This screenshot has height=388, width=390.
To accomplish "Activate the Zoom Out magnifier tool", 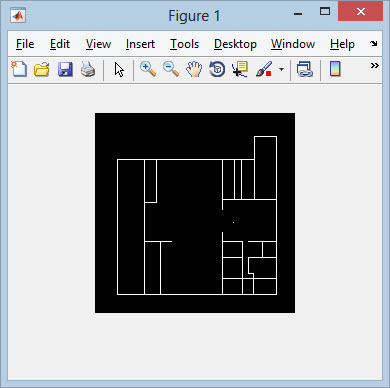I will (171, 69).
